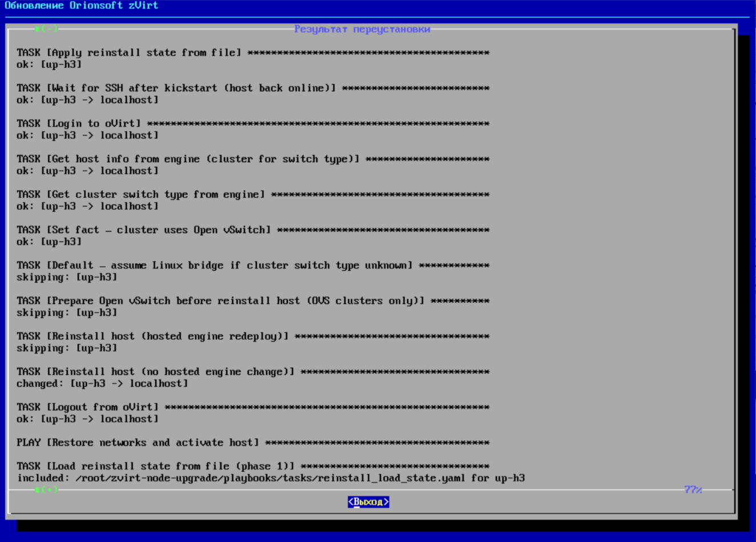Click the scroll-up (-) indicator on the dialog top border
Viewport: 756px width, 542px height.
[x=46, y=29]
